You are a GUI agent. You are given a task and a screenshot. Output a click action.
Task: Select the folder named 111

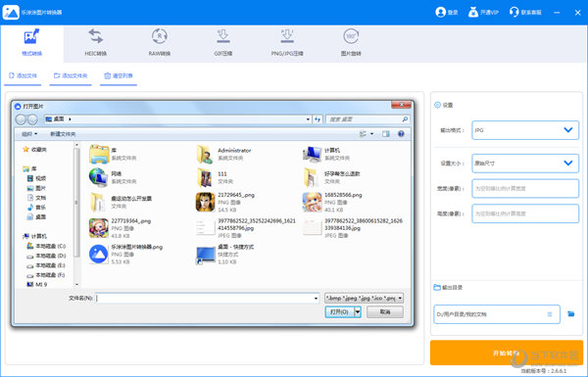205,177
